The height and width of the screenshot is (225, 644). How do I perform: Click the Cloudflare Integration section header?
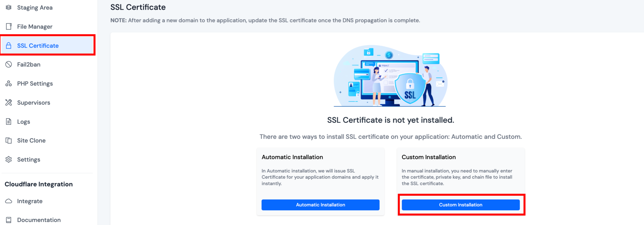(x=39, y=184)
